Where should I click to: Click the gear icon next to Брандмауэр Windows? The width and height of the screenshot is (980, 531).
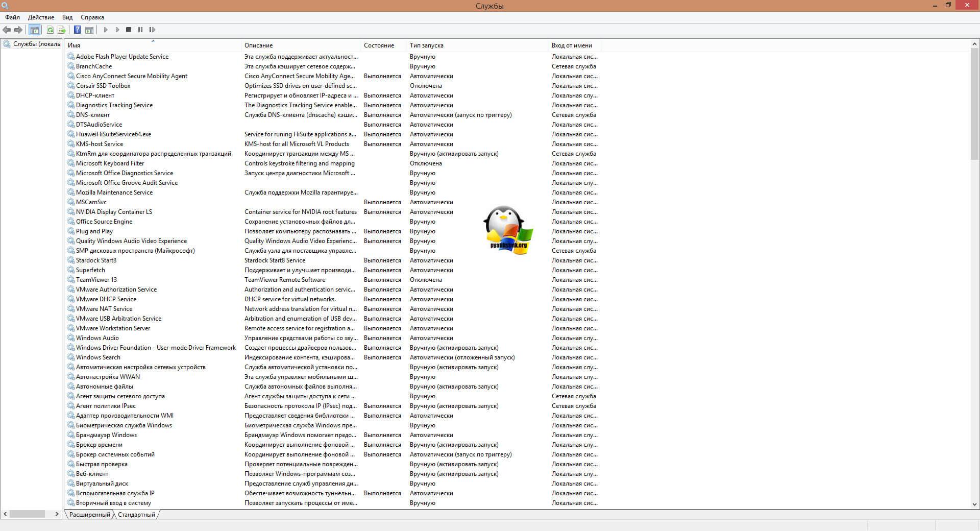71,435
